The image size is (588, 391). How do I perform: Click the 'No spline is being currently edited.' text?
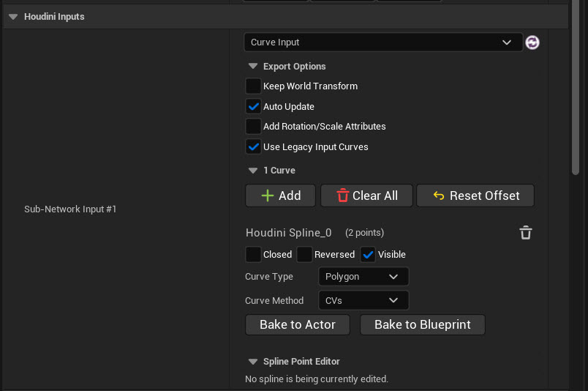[x=317, y=379]
